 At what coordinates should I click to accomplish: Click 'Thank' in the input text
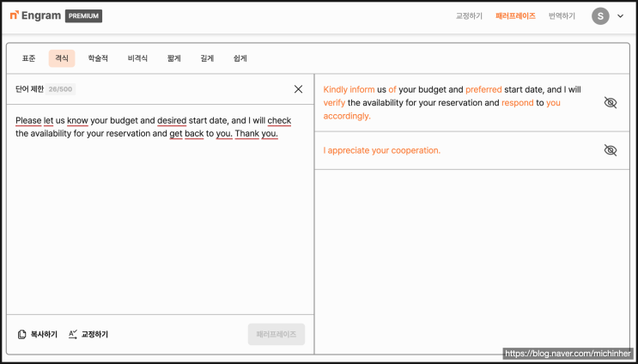[247, 133]
